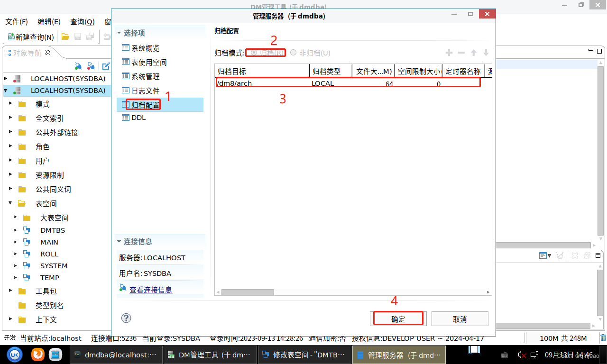607x364 pixels.
Task: Open the 文件(F) menu
Action: tap(17, 22)
